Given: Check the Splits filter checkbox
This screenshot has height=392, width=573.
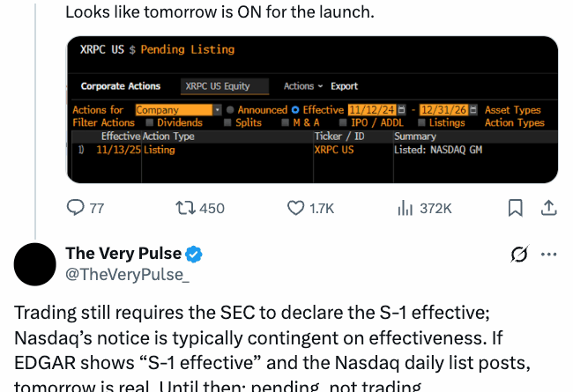Looking at the screenshot, I should [227, 123].
